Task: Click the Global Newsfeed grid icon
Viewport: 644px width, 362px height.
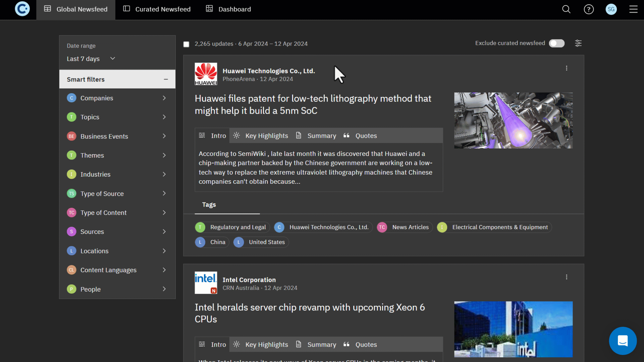Action: click(x=48, y=9)
